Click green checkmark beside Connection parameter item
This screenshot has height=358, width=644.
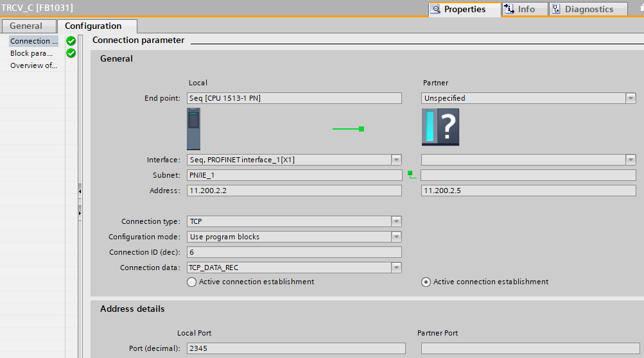(x=71, y=41)
